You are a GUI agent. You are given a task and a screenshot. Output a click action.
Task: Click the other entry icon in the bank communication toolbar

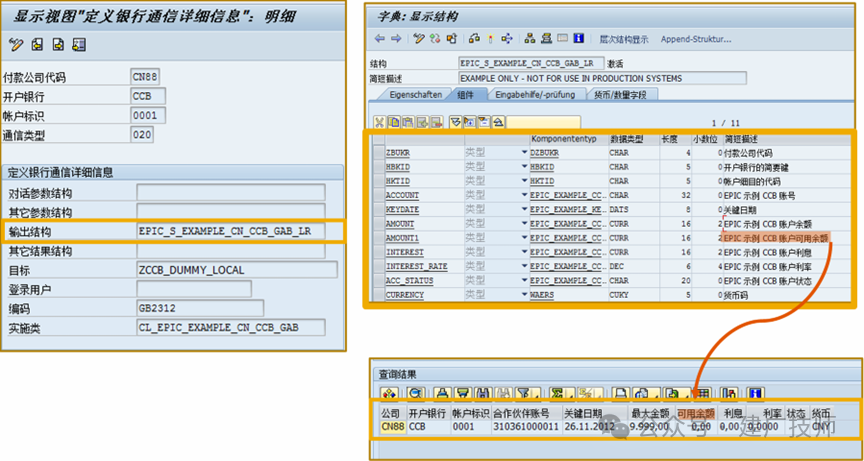click(x=79, y=45)
